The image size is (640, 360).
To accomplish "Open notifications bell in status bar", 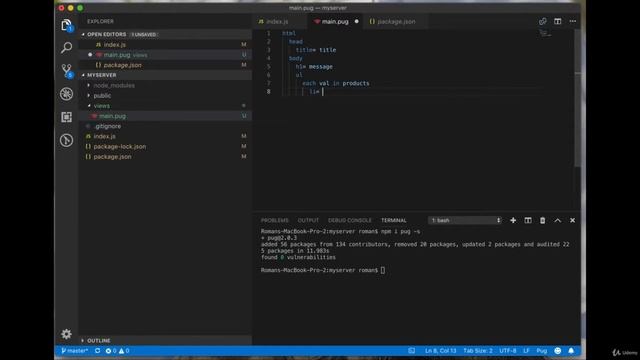I will click(x=571, y=351).
